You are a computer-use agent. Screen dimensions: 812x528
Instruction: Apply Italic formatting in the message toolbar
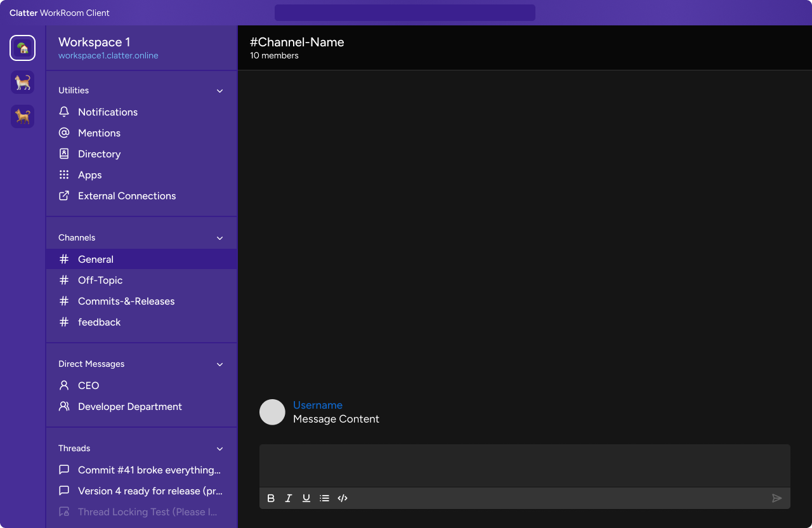289,498
